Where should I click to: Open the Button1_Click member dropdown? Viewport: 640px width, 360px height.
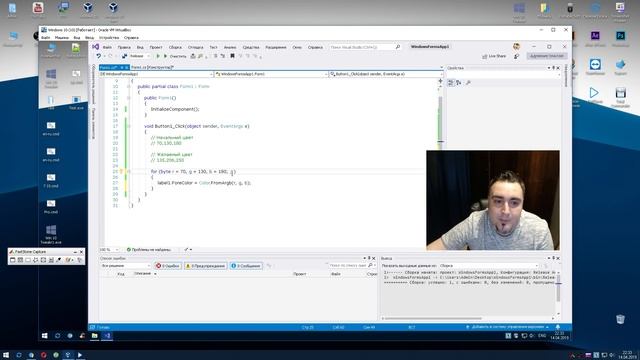point(386,74)
